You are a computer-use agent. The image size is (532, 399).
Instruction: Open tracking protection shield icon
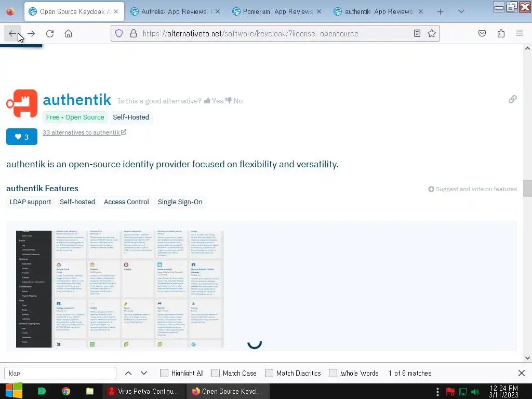[119, 33]
